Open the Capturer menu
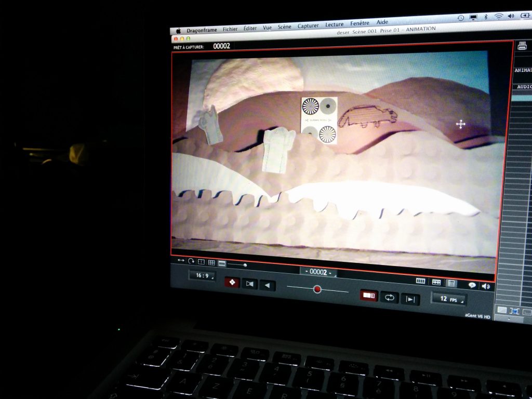532x399 pixels. tap(308, 26)
